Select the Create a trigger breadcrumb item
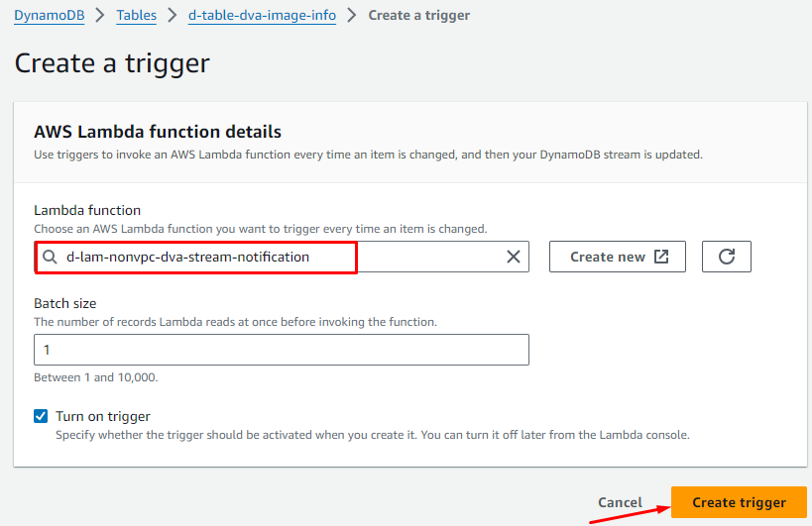The width and height of the screenshot is (812, 526). pyautogui.click(x=418, y=16)
